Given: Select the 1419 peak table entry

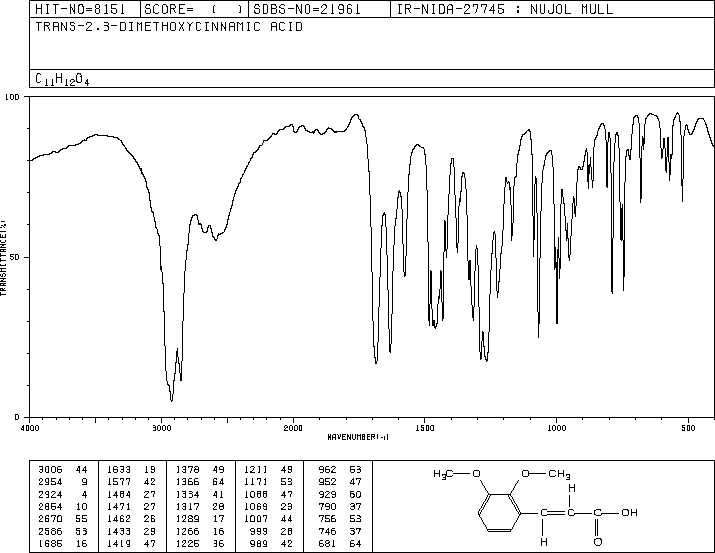Looking at the screenshot, I should pyautogui.click(x=131, y=543).
